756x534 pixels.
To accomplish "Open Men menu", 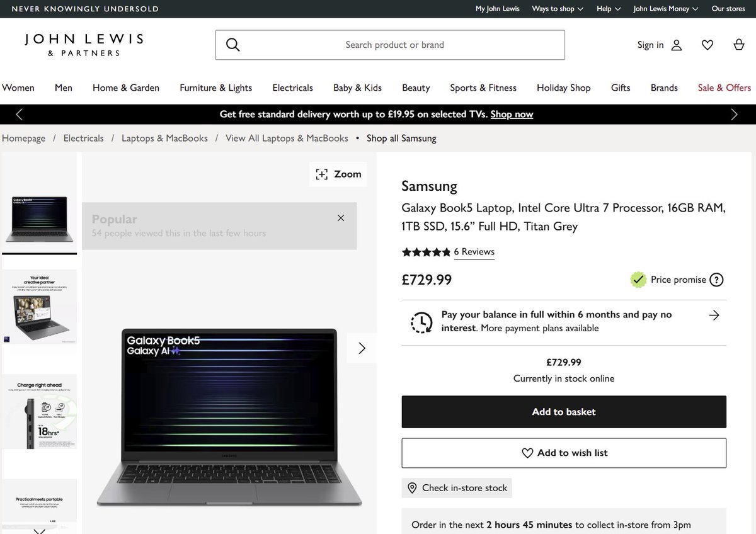I will [x=64, y=88].
